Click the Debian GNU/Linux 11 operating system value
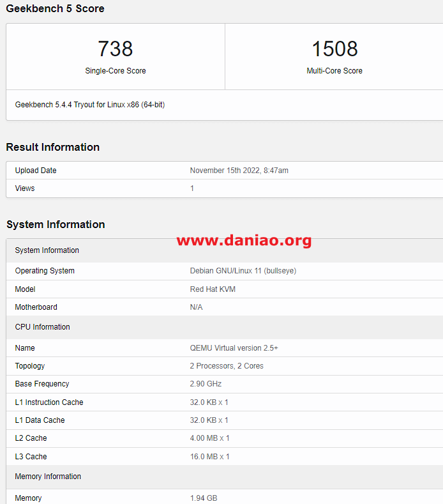443x504 pixels. click(243, 271)
